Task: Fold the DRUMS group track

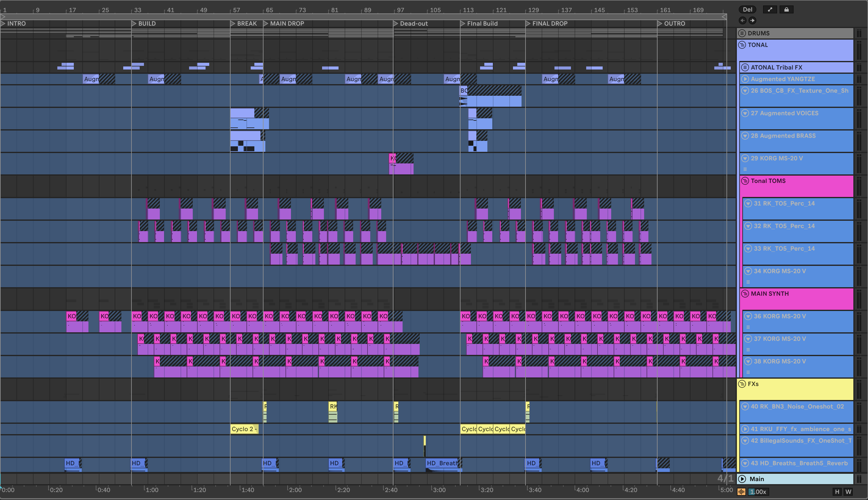Action: coord(742,33)
